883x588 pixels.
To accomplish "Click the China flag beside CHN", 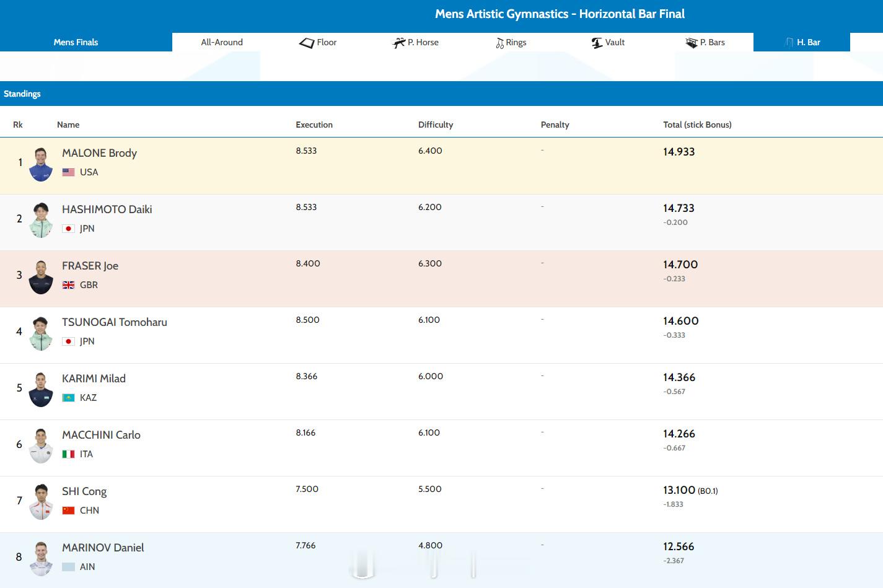I will coord(69,511).
